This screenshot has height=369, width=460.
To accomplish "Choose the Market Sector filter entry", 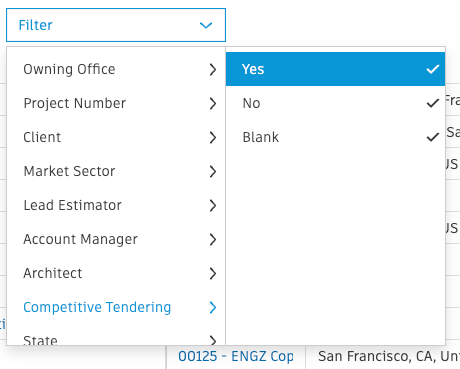I will (116, 171).
